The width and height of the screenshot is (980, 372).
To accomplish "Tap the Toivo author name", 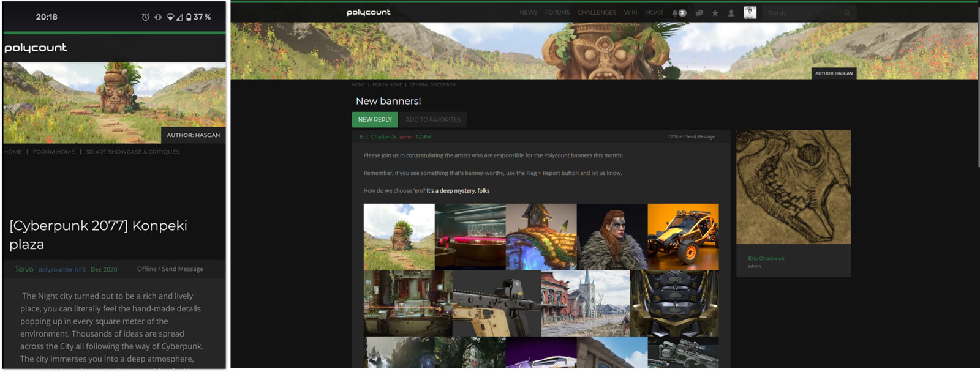I will (24, 269).
